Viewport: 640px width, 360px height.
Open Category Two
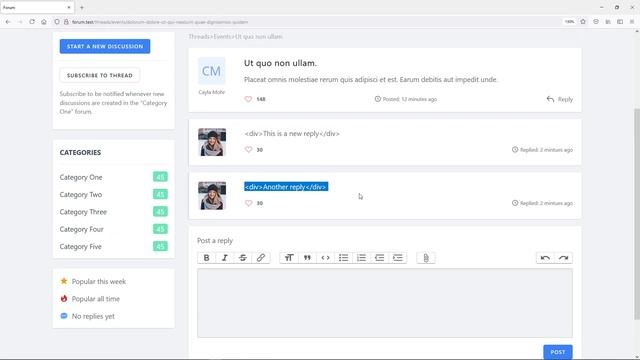coord(81,195)
